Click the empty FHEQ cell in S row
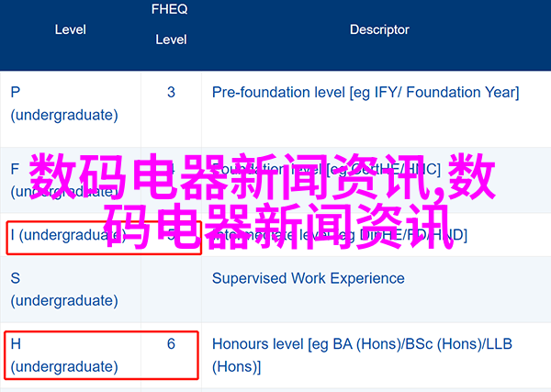551x392 pixels. pyautogui.click(x=171, y=289)
